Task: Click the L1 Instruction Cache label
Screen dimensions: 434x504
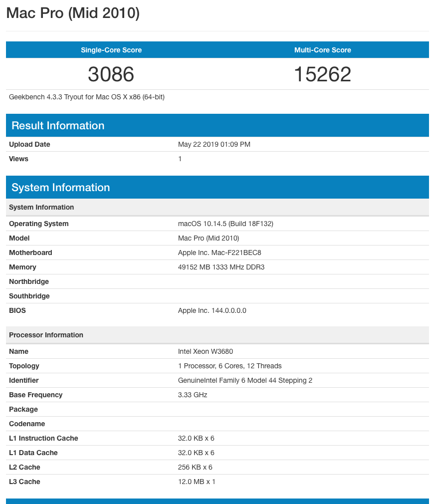Action: 43,438
